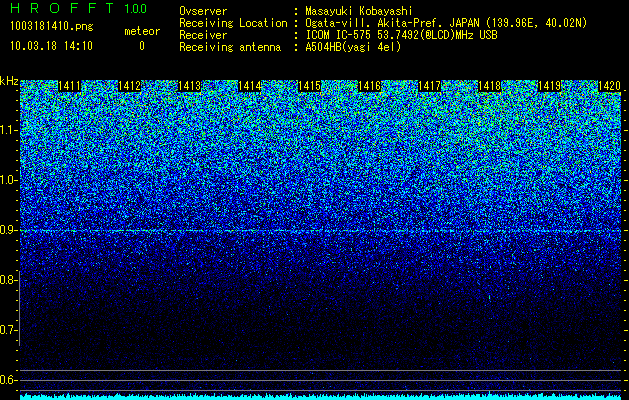
Task: Click the 1417 time marker
Action: (430, 86)
